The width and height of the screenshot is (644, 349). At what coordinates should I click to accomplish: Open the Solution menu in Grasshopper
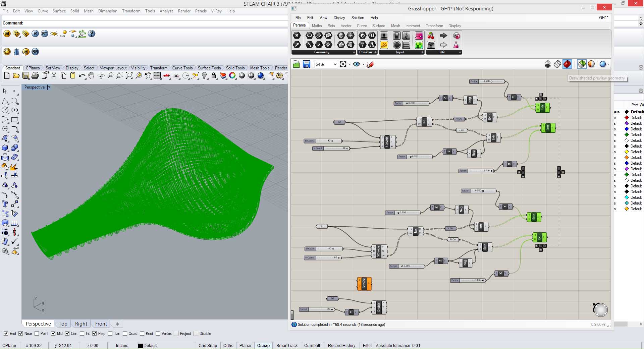point(357,18)
